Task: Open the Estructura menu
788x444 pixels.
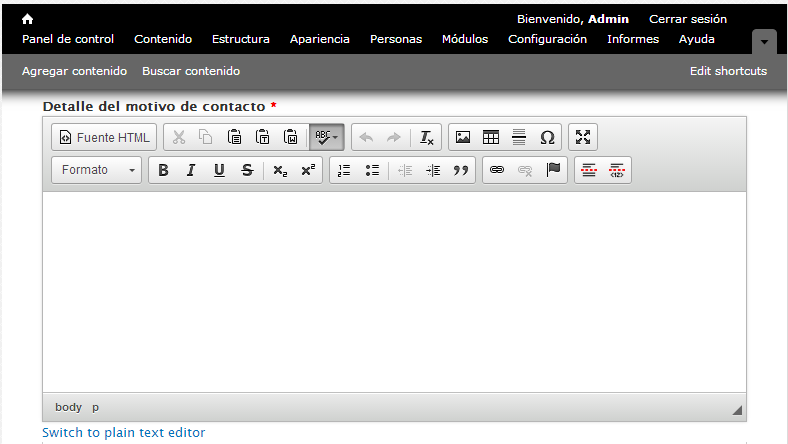Action: coord(240,39)
